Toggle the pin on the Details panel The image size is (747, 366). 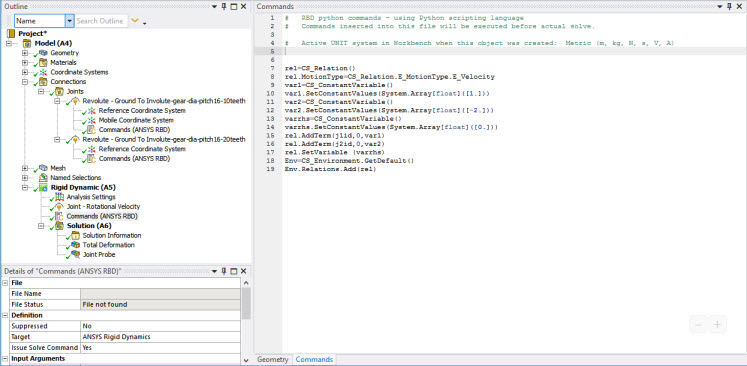pos(224,271)
